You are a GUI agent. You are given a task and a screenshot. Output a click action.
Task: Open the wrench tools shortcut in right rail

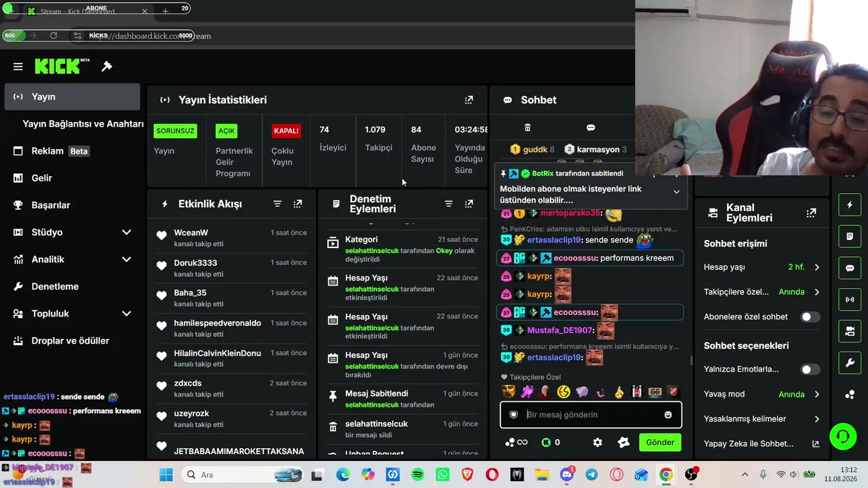(x=850, y=363)
